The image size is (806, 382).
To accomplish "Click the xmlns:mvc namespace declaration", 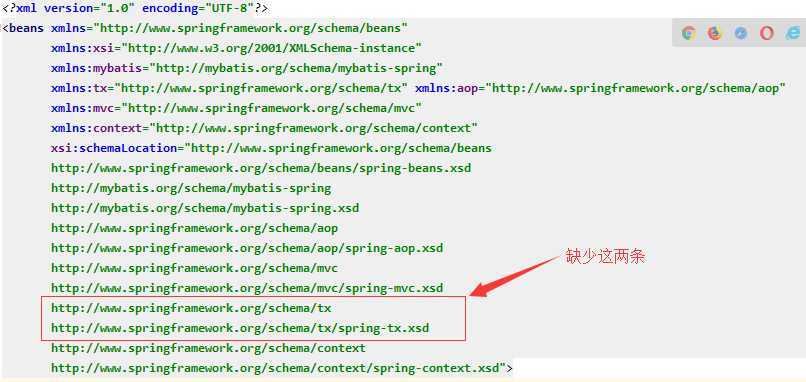I will [236, 108].
